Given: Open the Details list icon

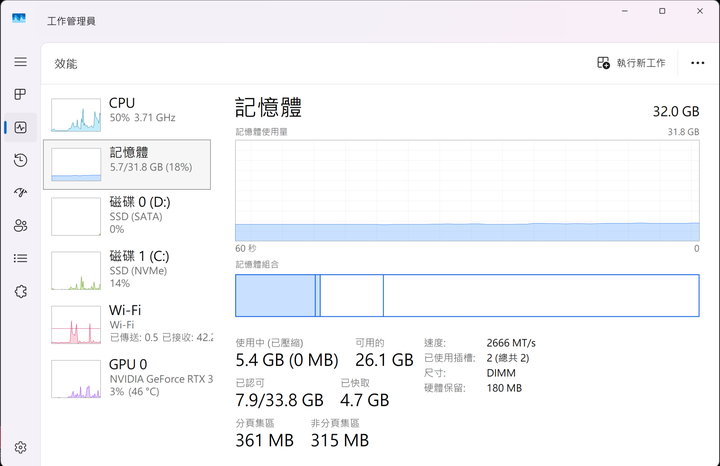Looking at the screenshot, I should click(20, 258).
